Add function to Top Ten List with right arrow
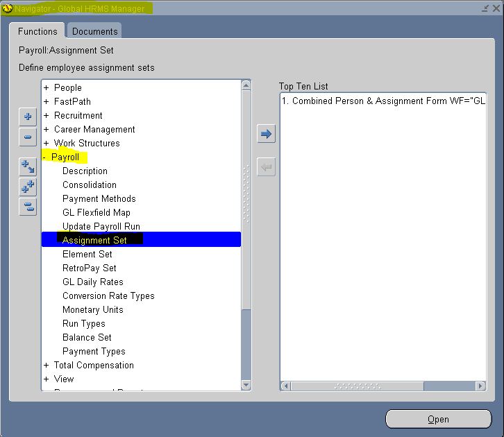The height and width of the screenshot is (437, 504). [x=266, y=134]
